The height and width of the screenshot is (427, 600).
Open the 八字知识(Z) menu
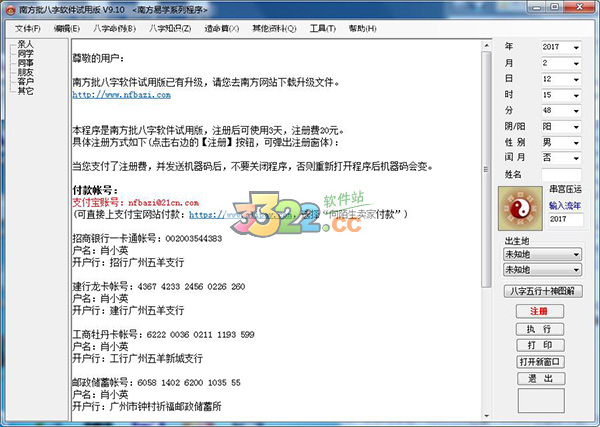170,29
